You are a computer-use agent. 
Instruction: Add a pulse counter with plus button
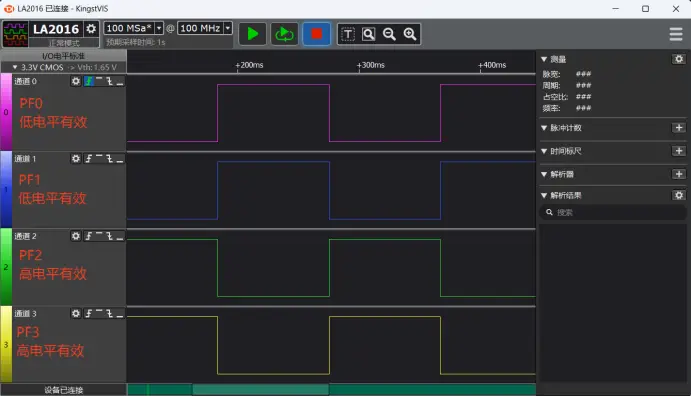click(679, 128)
